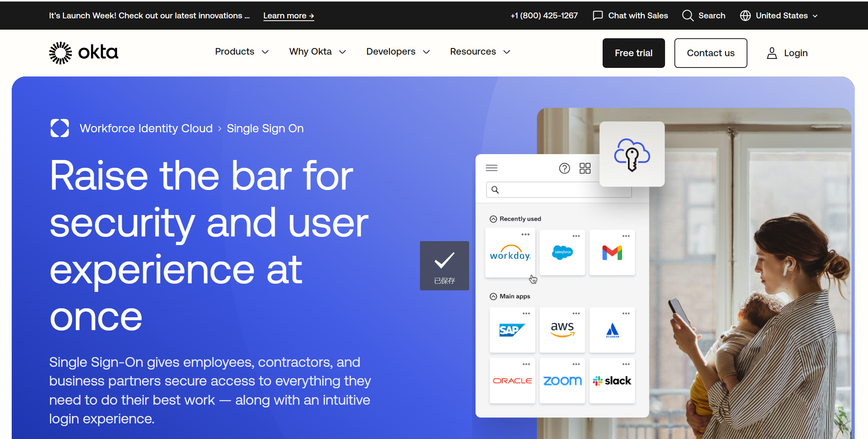The image size is (868, 439).
Task: Click the Workforce Identity Cloud breadcrumb icon
Action: pos(60,128)
